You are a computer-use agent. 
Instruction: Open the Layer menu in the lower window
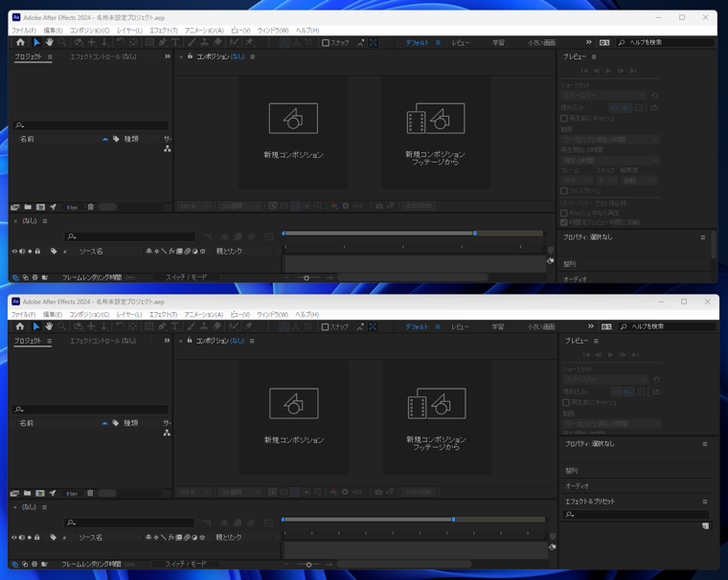[x=129, y=315]
